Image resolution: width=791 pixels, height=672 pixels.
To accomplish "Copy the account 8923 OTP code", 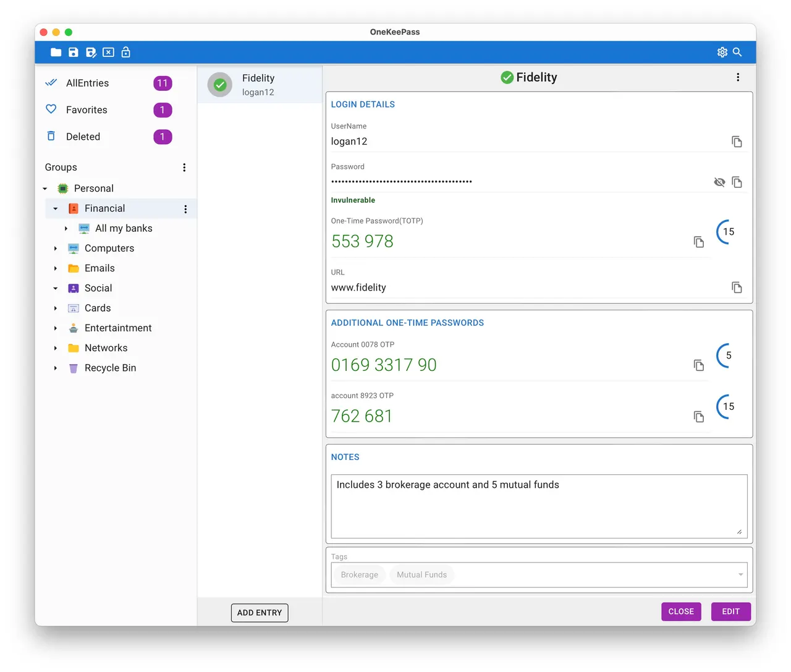I will (698, 417).
